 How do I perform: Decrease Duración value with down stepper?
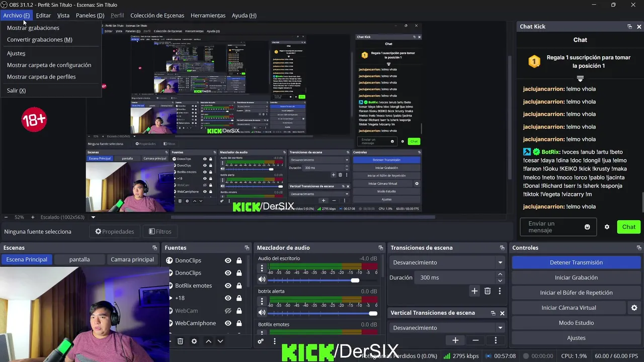tap(500, 281)
